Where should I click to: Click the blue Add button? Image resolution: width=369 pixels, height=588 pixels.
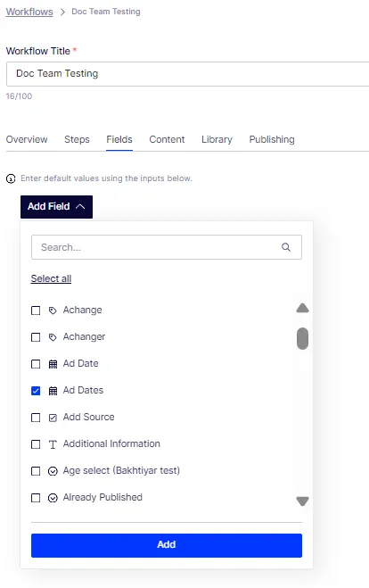[167, 545]
